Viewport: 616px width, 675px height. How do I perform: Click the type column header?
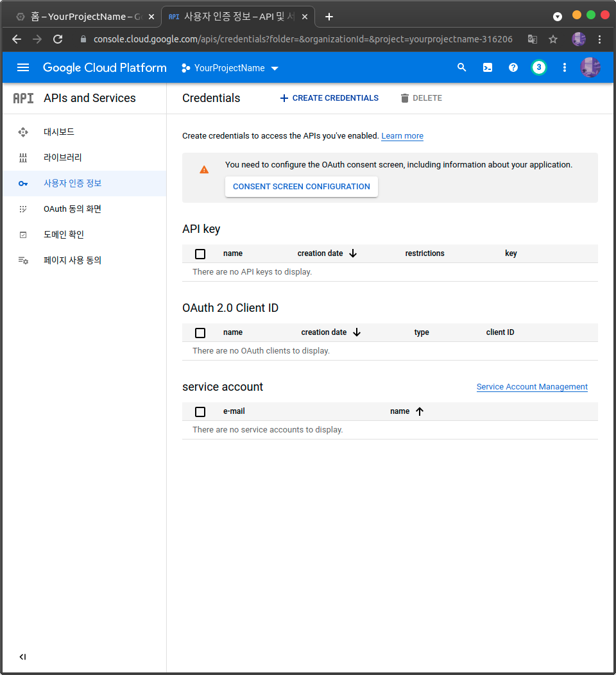(422, 332)
